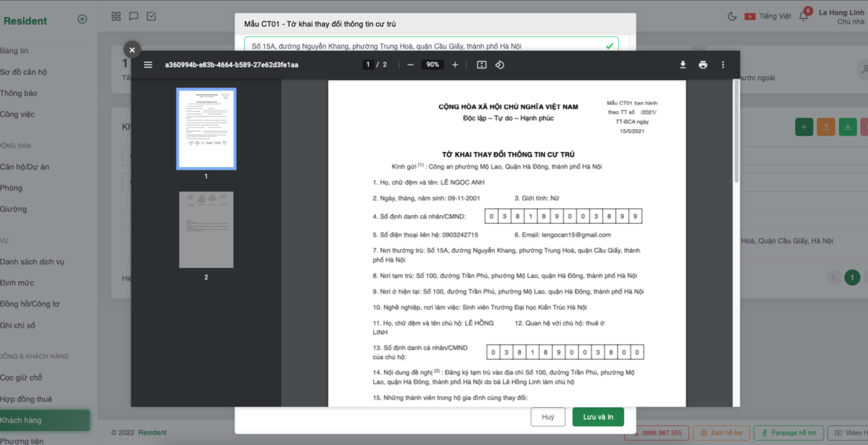
Task: Click the Huỷ button
Action: 548,417
